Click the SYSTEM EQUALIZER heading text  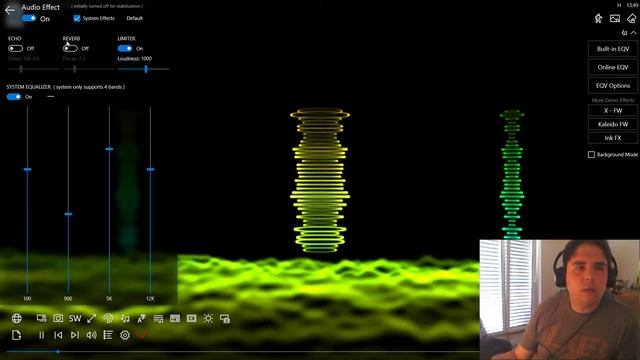(29, 87)
